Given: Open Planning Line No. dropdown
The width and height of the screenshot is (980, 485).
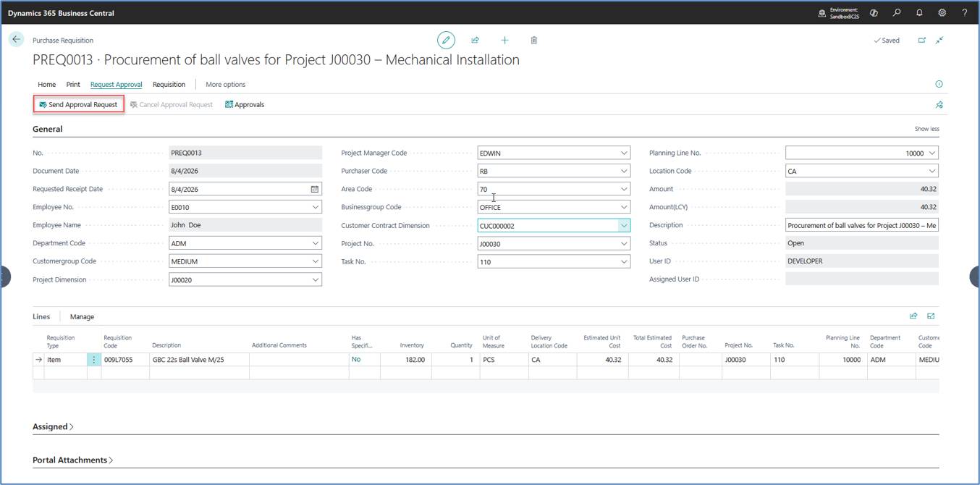Looking at the screenshot, I should pyautogui.click(x=932, y=153).
